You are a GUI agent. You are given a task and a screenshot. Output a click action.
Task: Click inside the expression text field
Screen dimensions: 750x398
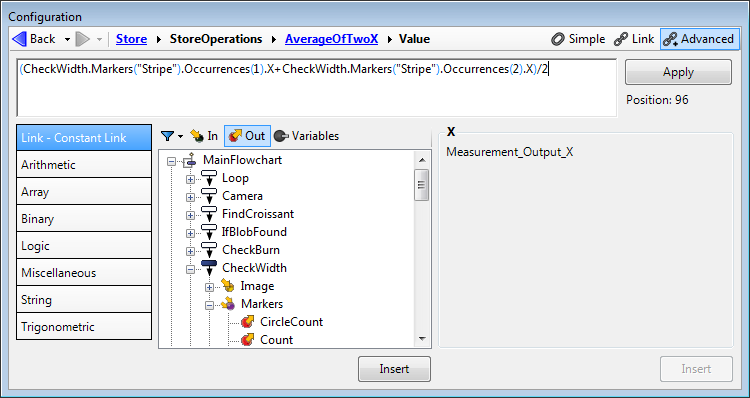317,88
